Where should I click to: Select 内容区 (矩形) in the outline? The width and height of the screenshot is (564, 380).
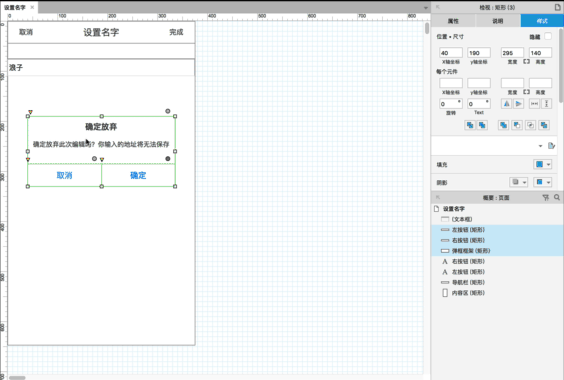[x=497, y=293]
